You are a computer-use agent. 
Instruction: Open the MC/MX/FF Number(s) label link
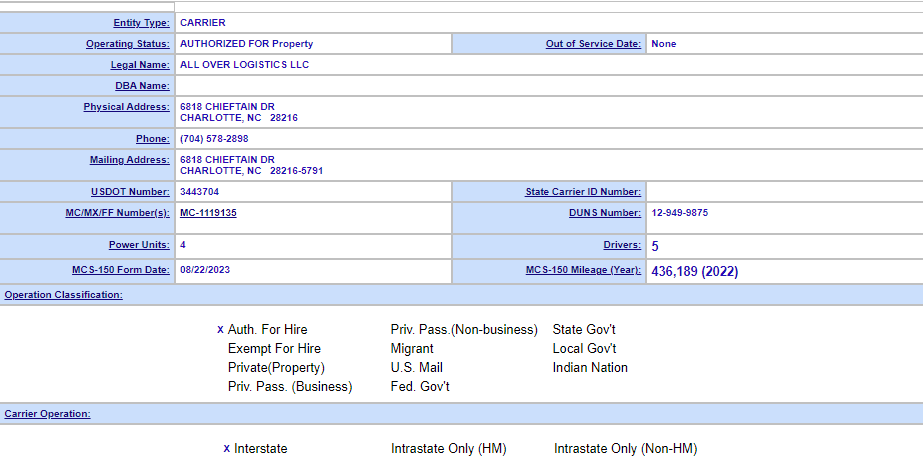pyautogui.click(x=118, y=213)
